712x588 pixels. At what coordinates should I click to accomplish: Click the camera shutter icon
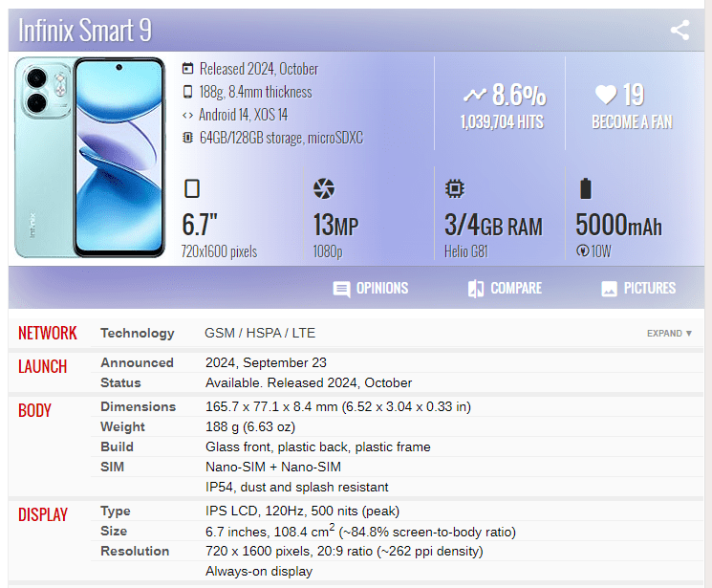coord(324,188)
